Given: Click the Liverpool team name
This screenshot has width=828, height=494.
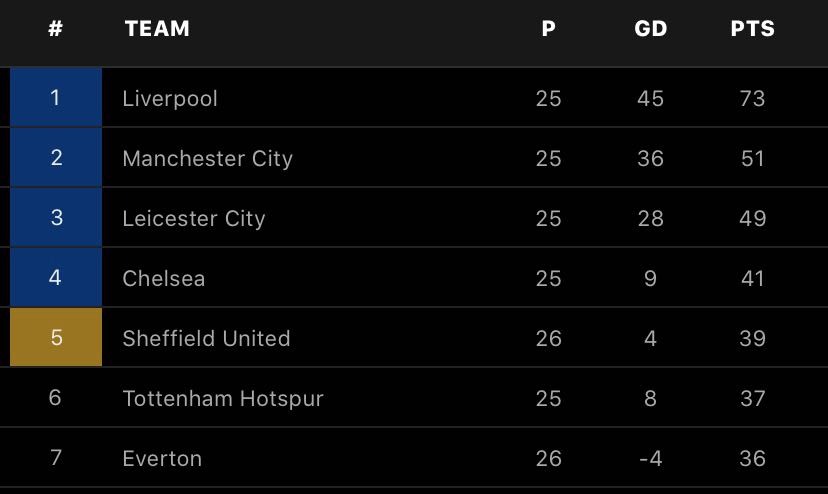Looking at the screenshot, I should 170,98.
